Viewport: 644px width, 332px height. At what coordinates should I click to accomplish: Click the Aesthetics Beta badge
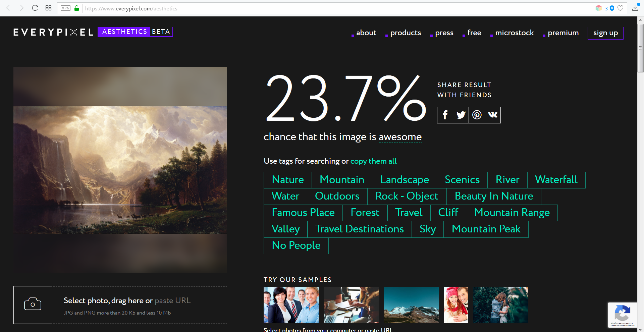[135, 32]
